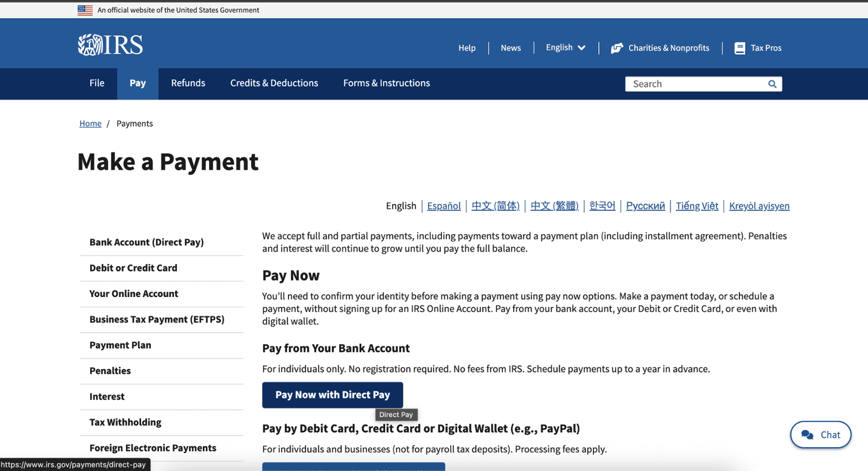Switch page to Español

coord(444,206)
